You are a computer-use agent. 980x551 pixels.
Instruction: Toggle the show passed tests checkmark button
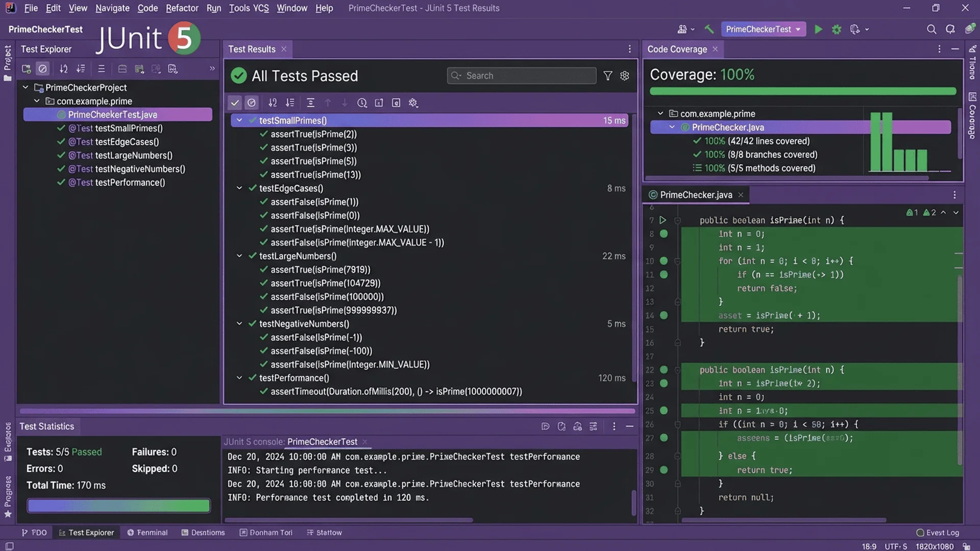[235, 103]
